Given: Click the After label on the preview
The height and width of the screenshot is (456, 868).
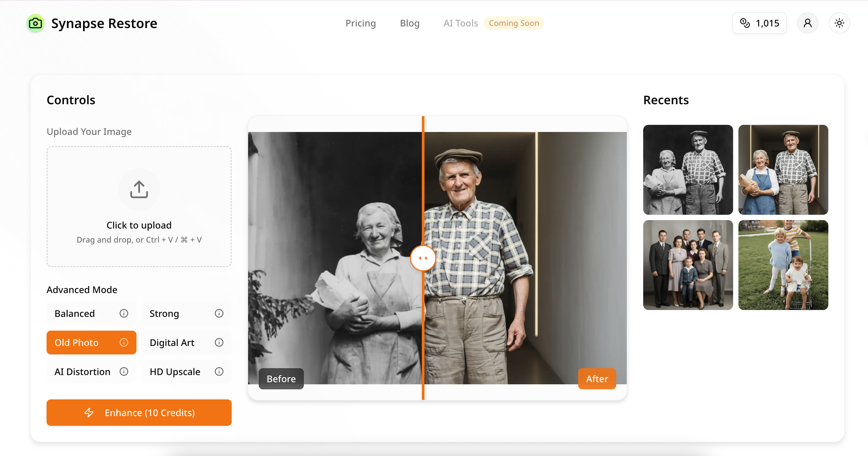Looking at the screenshot, I should point(597,379).
